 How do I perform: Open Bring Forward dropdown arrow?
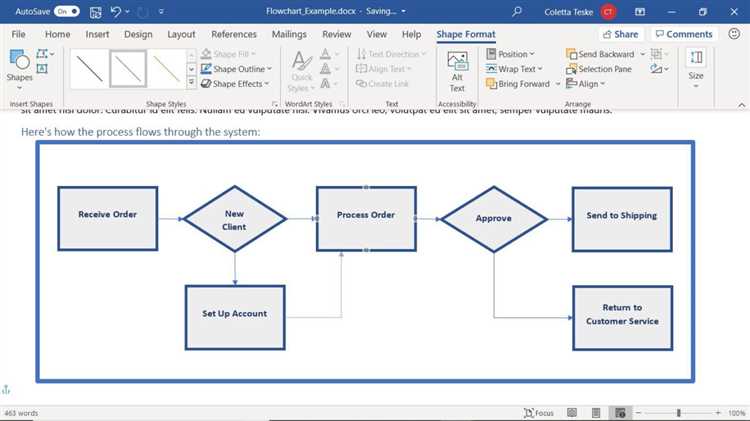pyautogui.click(x=558, y=84)
